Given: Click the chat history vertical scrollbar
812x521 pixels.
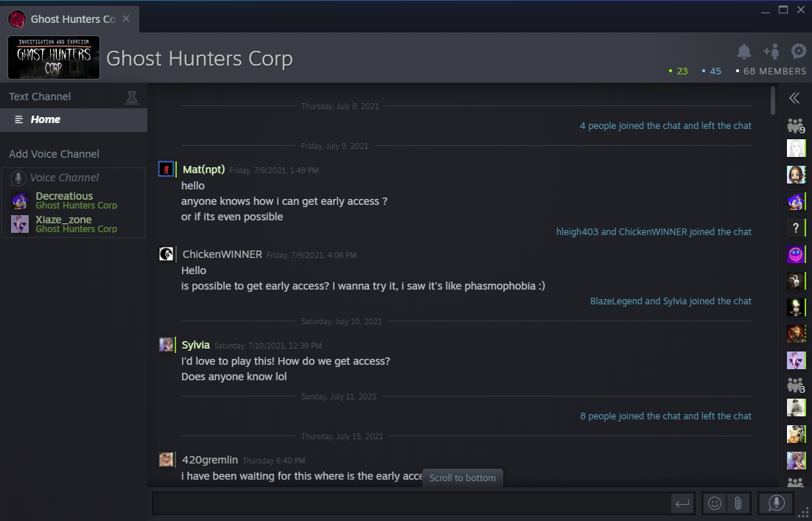Looking at the screenshot, I should pyautogui.click(x=772, y=100).
